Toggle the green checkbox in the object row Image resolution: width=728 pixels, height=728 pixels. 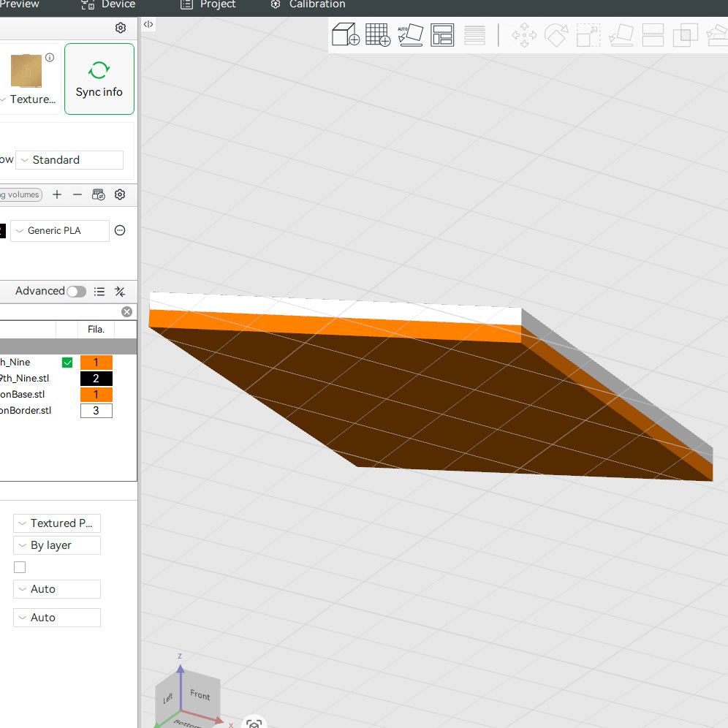[67, 363]
